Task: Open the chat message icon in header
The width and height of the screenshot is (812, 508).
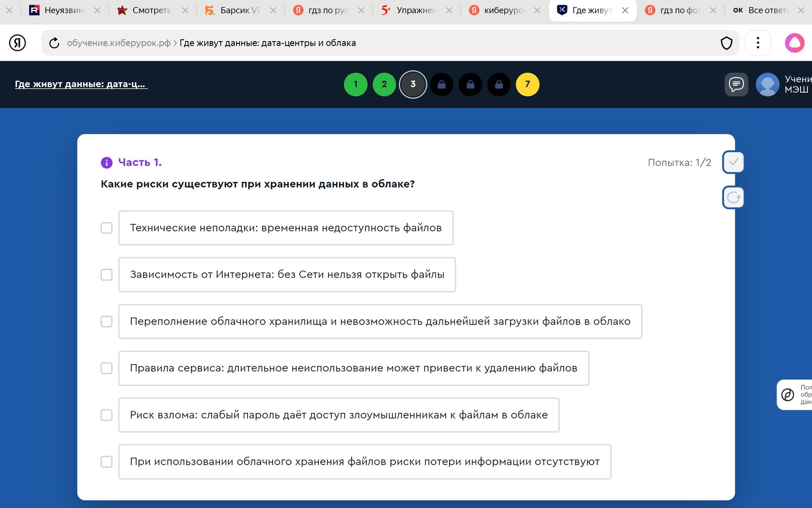Action: pyautogui.click(x=736, y=84)
